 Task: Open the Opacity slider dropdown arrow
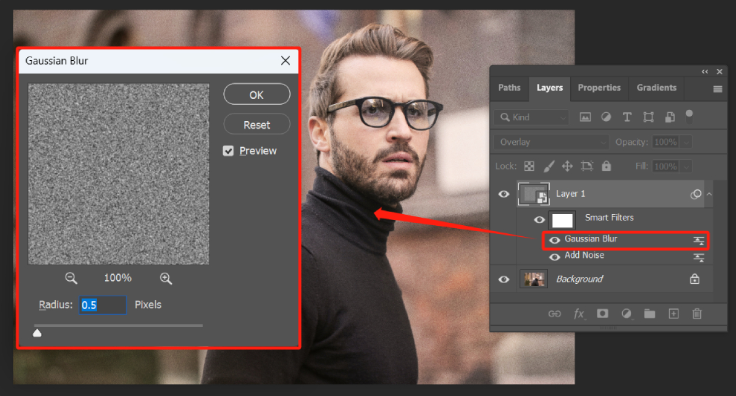click(x=686, y=142)
